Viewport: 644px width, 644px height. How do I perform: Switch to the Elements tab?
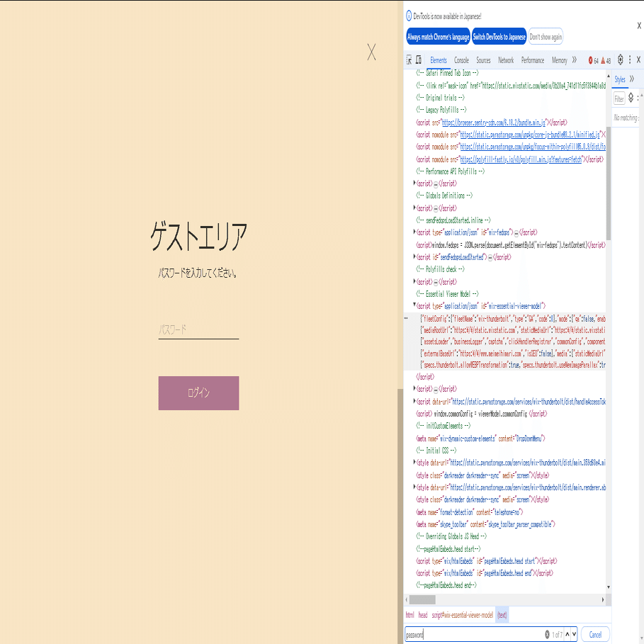tap(439, 60)
